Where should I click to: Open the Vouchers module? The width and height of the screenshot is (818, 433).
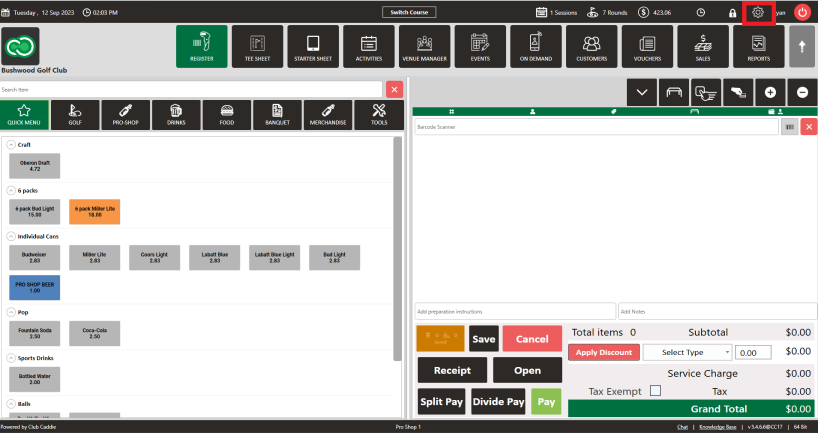click(x=647, y=46)
